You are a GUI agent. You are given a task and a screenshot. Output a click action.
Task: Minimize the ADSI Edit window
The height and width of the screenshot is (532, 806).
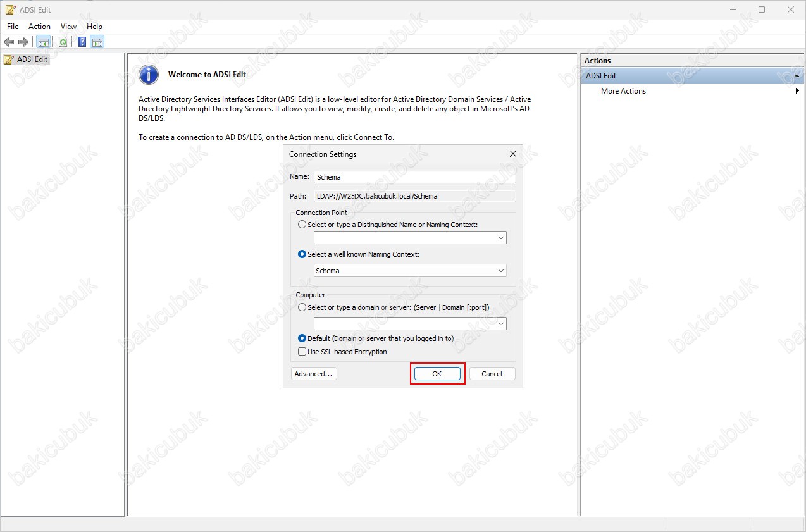(x=733, y=9)
